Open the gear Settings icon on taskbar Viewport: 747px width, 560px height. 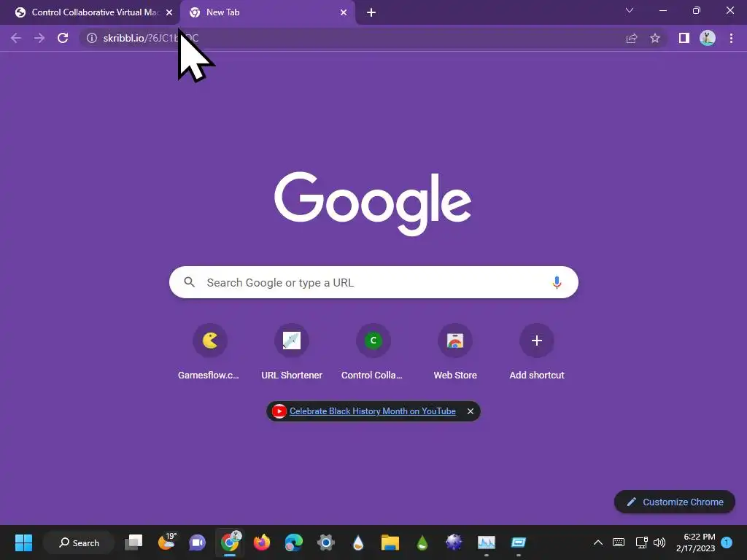click(326, 542)
